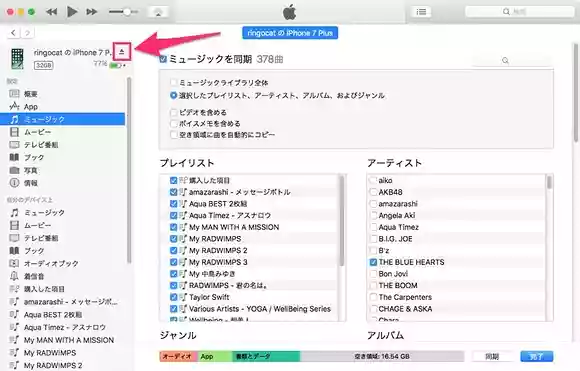Eject the ringocat iPhone 7 Plus device

[x=122, y=51]
